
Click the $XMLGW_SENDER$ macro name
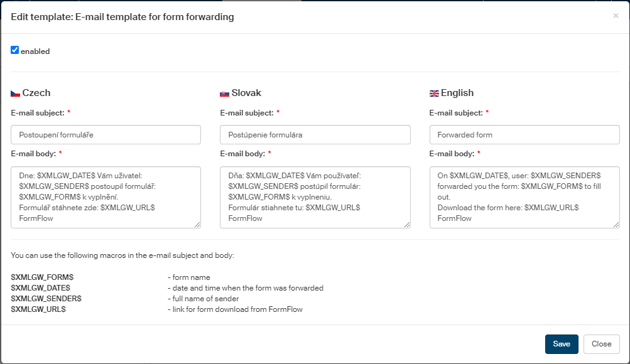tap(46, 299)
